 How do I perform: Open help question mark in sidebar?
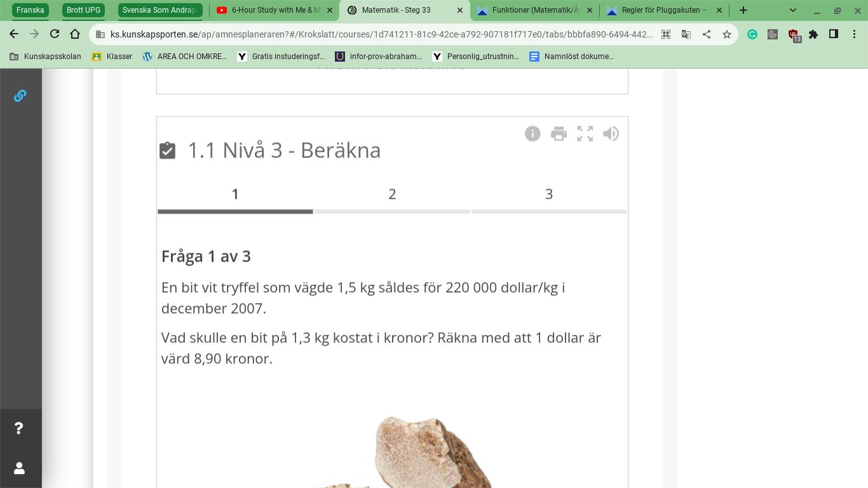pos(19,428)
